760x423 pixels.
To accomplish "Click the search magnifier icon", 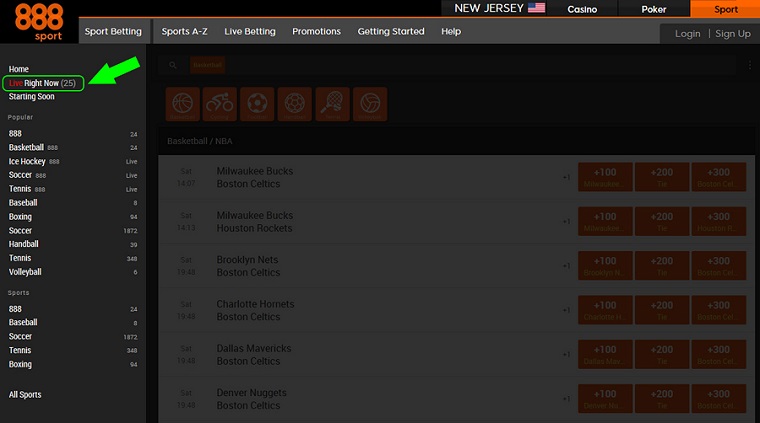I will 173,65.
